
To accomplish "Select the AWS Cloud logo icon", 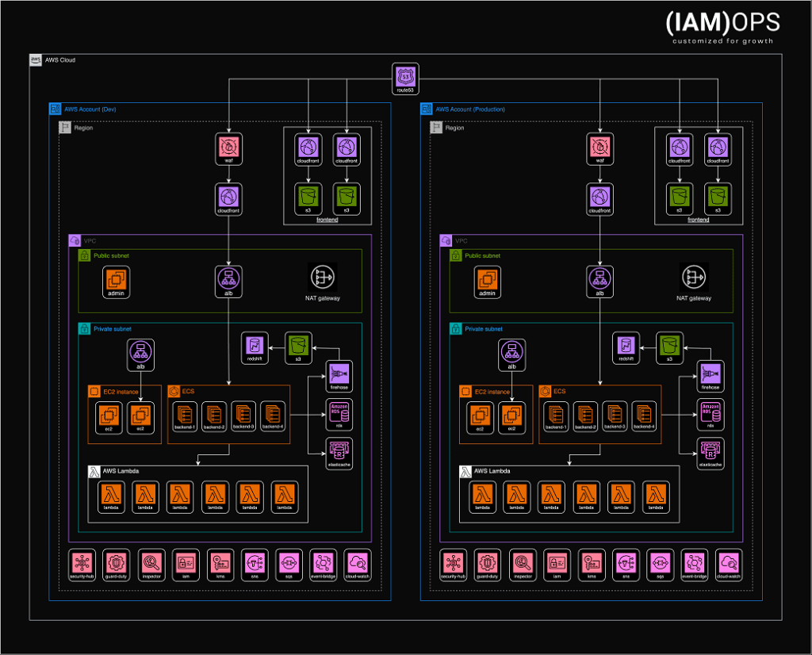I will tap(36, 60).
